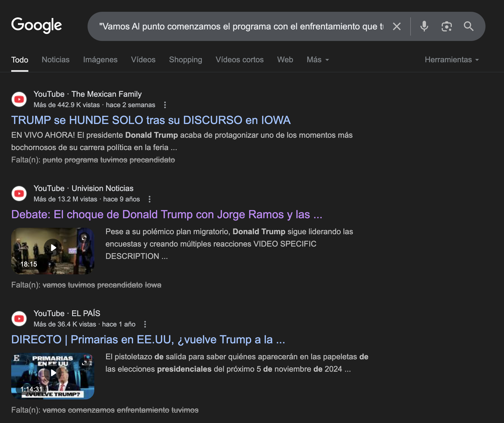The width and height of the screenshot is (504, 423).
Task: Open 'TRUMP se HUNDE SOLO' result link
Action: 151,120
